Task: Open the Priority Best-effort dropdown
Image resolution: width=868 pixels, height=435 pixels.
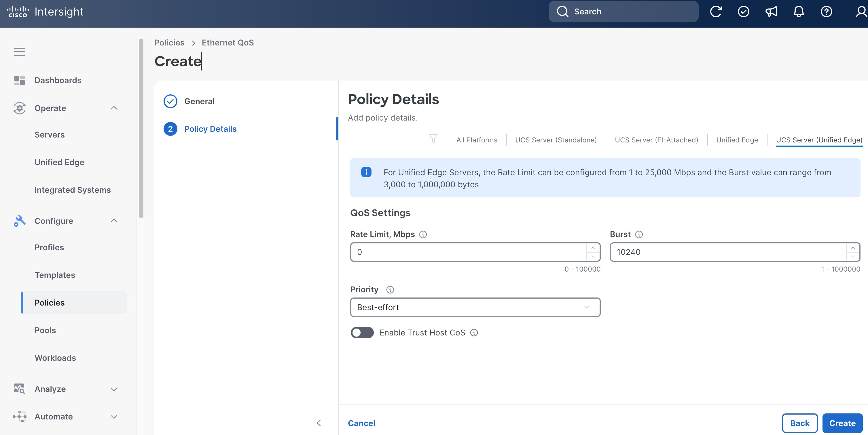Action: (475, 307)
